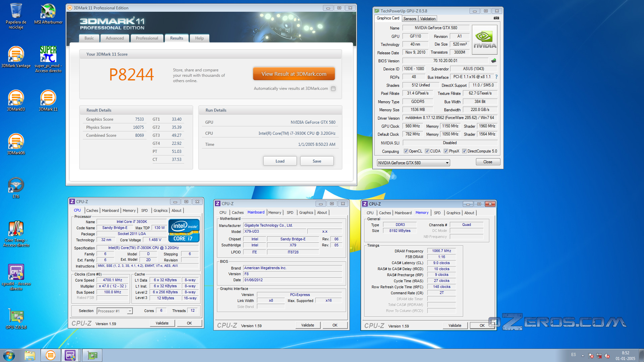Click Validate in left CPU-Z window

162,323
